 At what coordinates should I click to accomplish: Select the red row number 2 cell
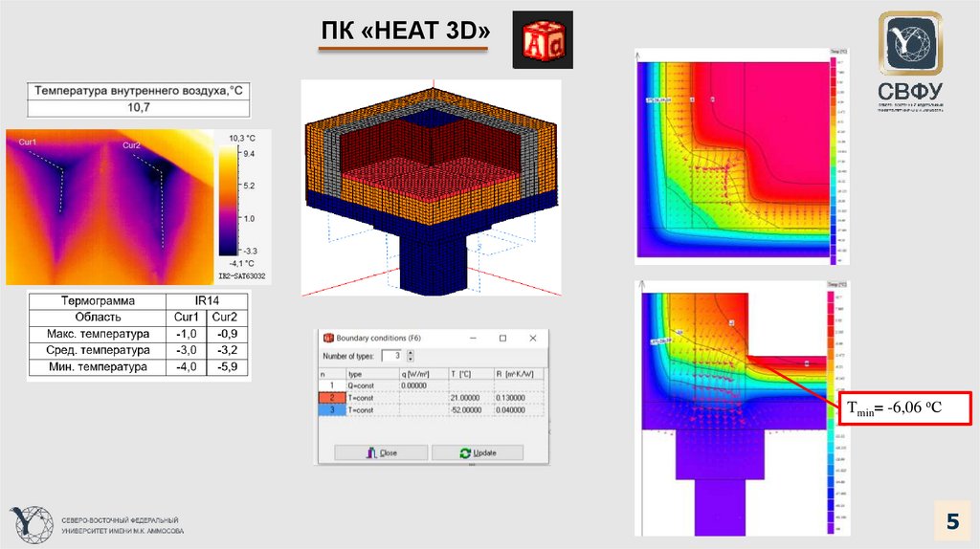332,398
